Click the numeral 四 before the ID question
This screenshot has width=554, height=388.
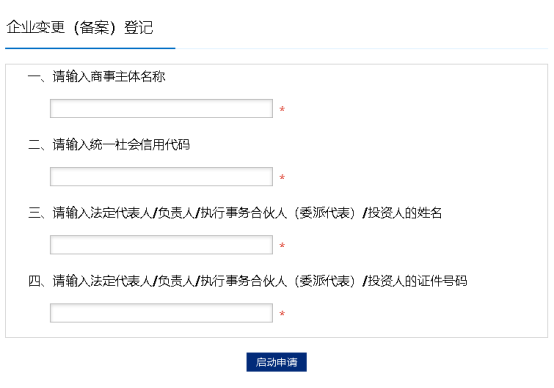click(34, 281)
